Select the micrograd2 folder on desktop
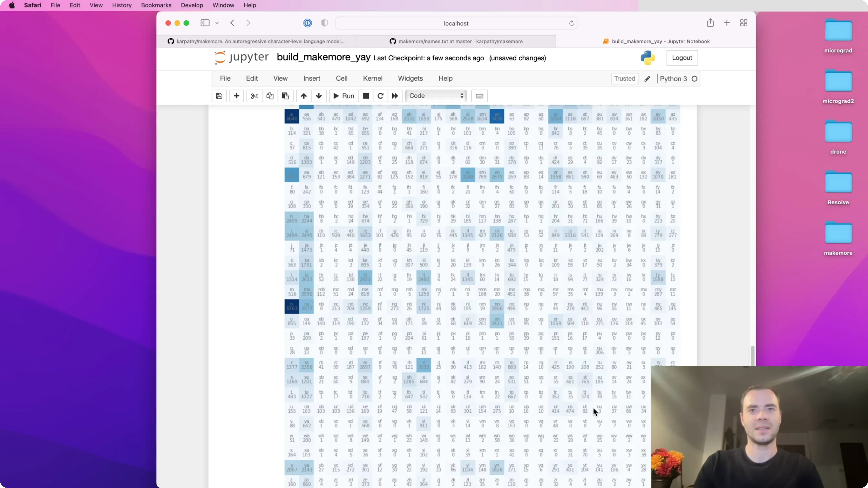Viewport: 868px width, 488px height. [x=838, y=87]
